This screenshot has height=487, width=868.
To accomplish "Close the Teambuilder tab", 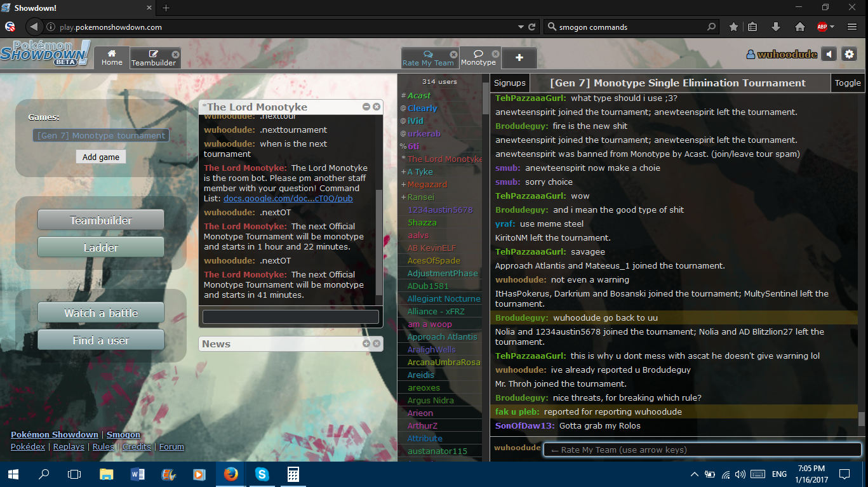I will 175,55.
